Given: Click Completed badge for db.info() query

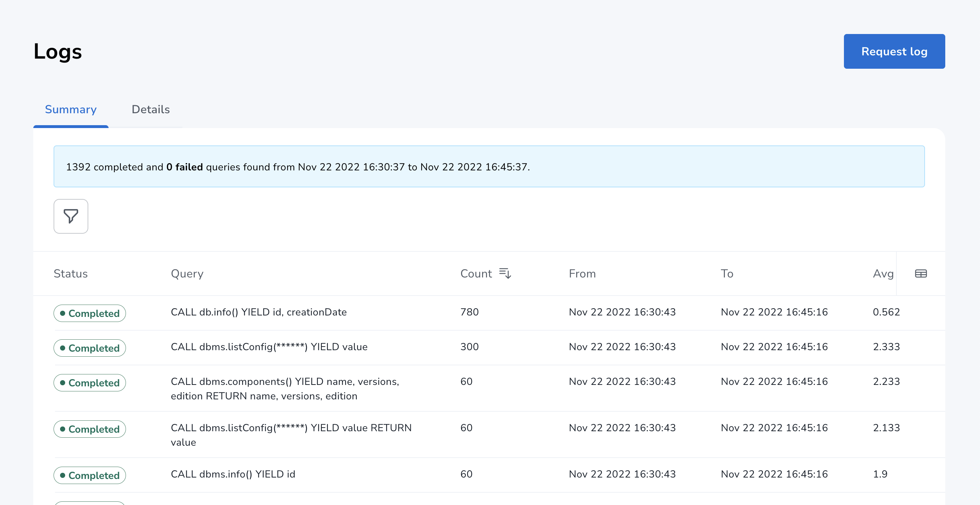Looking at the screenshot, I should 90,313.
